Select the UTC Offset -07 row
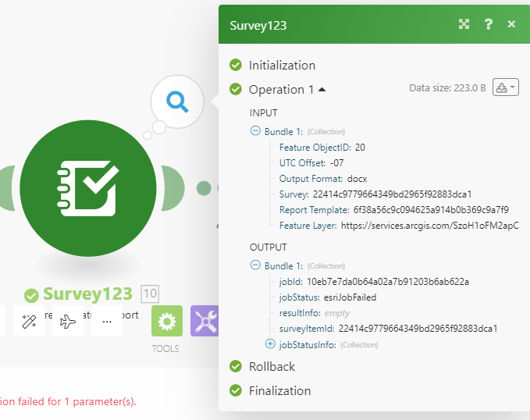530x420 pixels. (311, 163)
